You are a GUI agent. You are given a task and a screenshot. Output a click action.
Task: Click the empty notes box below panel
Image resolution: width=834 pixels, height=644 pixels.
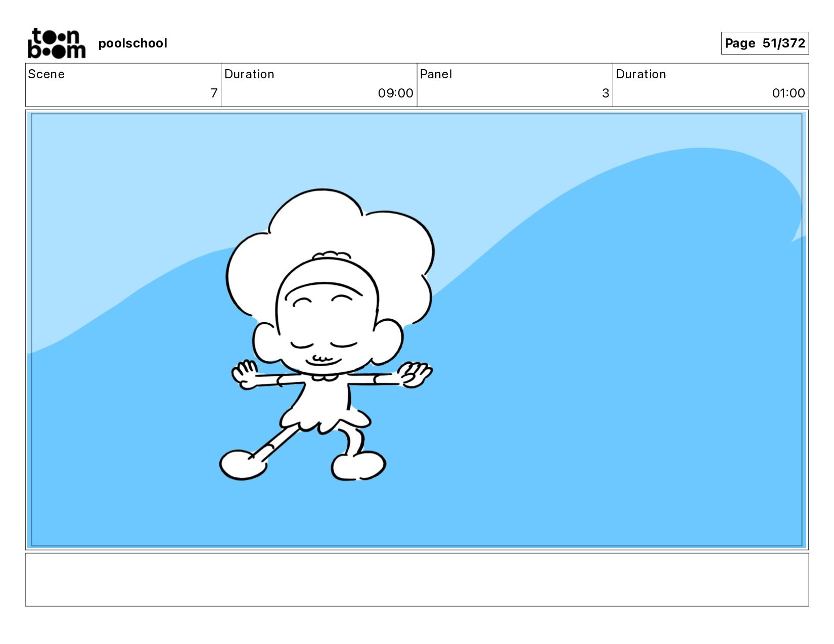[x=417, y=579]
